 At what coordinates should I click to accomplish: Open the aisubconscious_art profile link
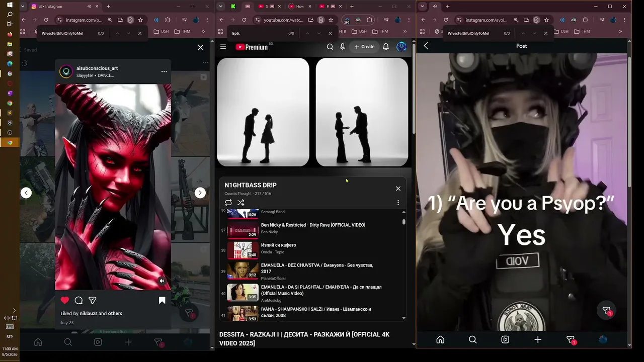tap(97, 68)
